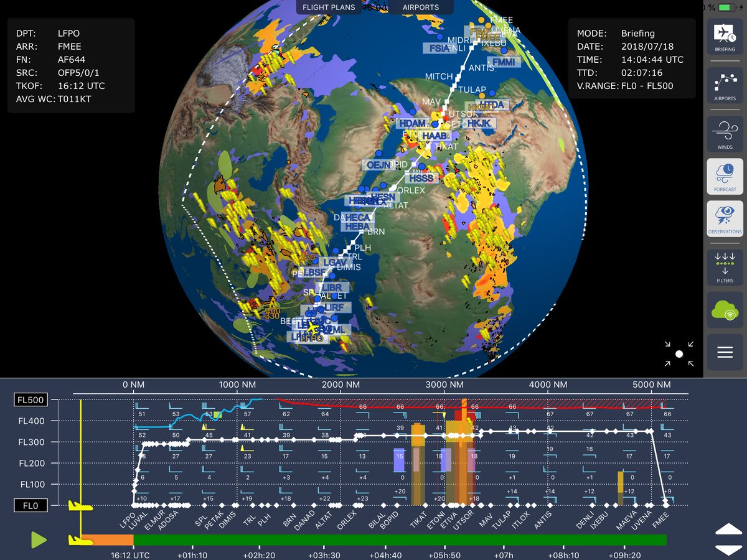Collapse the vertical profile with down arrow
This screenshot has height=560, width=747.
pos(728,549)
